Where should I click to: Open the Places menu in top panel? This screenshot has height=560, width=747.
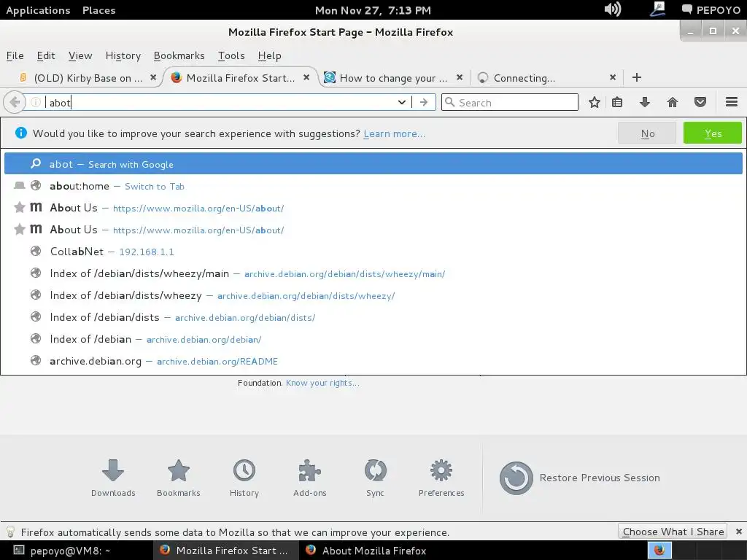[x=98, y=10]
